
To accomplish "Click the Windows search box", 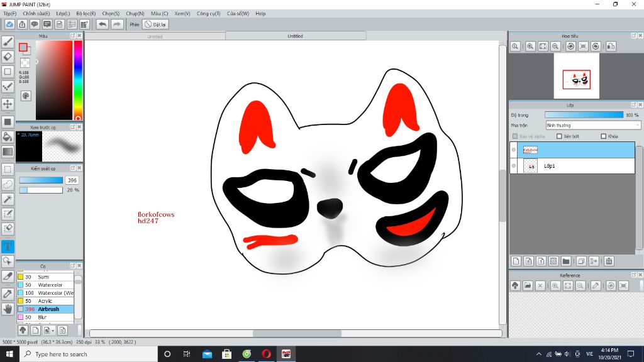I will [88, 354].
